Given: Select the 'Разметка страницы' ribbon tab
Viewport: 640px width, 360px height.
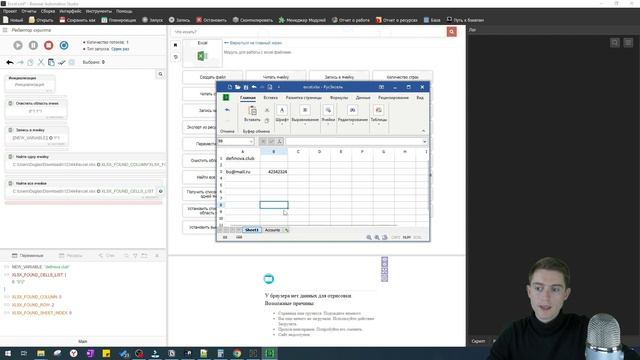Looking at the screenshot, I should tap(304, 98).
